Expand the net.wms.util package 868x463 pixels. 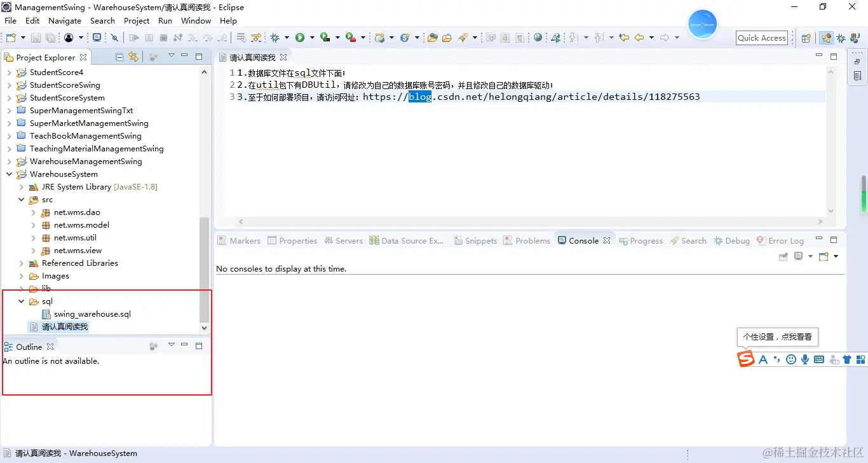33,238
